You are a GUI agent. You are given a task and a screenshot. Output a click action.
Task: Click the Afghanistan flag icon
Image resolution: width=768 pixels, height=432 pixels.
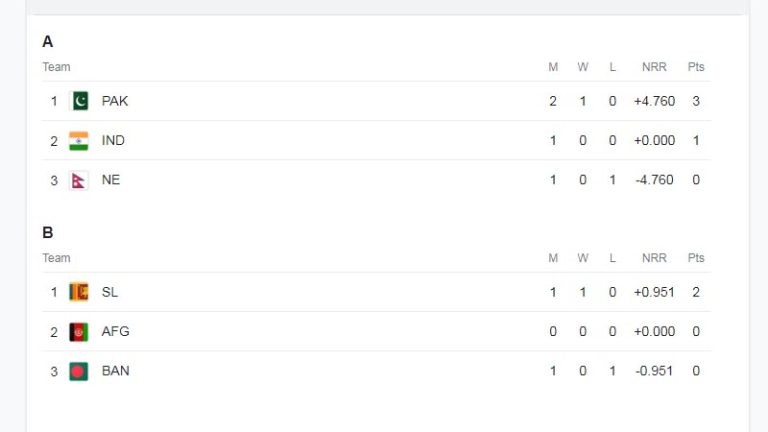tap(79, 332)
